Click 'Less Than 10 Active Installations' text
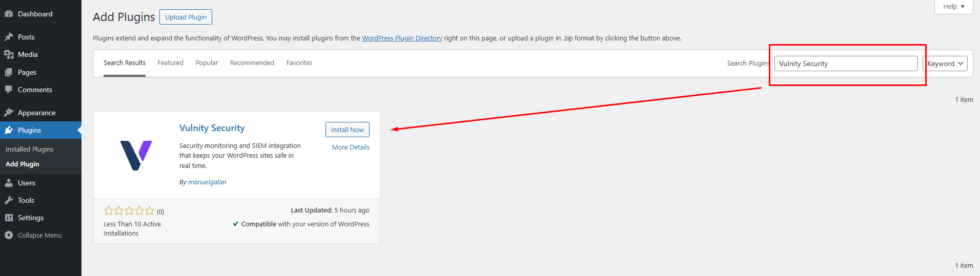The height and width of the screenshot is (276, 980). [132, 228]
